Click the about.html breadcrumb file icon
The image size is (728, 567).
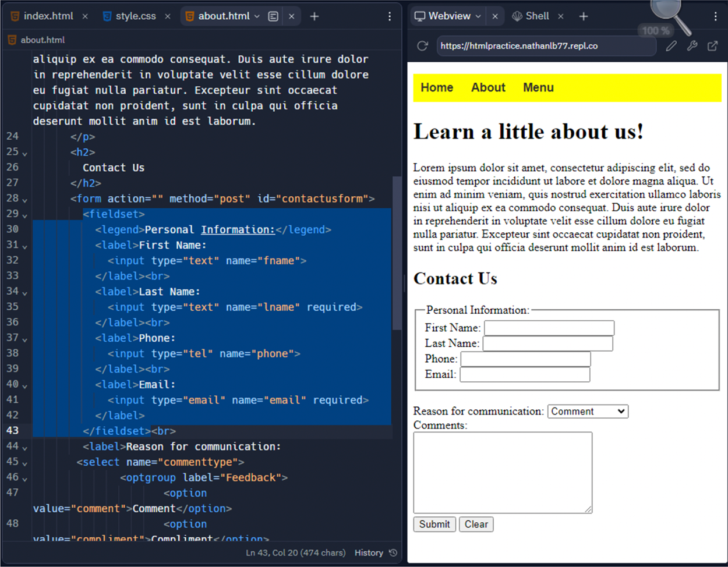(12, 40)
